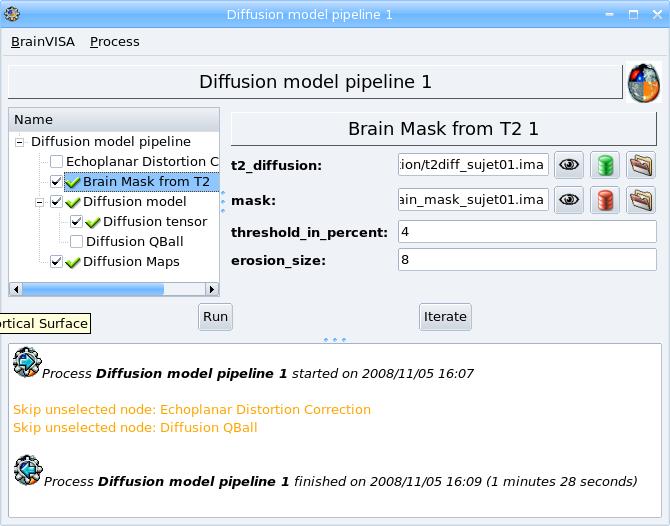Toggle the Diffusion model checkbox

coord(56,202)
